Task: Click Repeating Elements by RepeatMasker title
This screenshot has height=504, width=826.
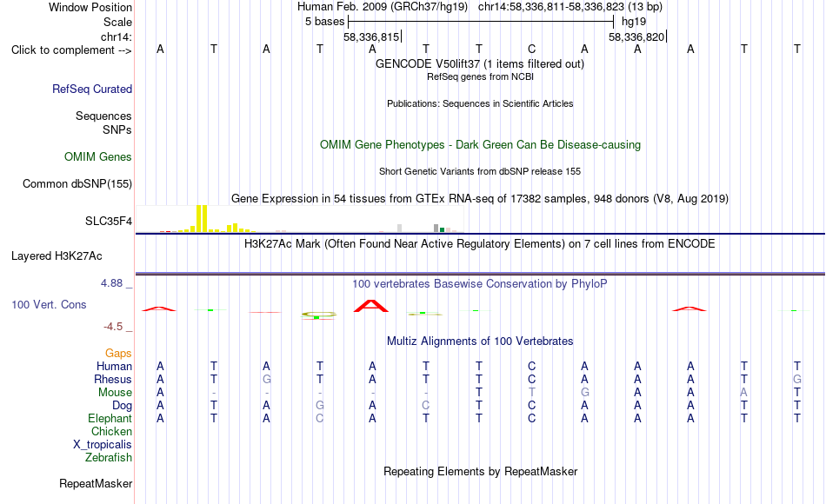Action: (480, 471)
